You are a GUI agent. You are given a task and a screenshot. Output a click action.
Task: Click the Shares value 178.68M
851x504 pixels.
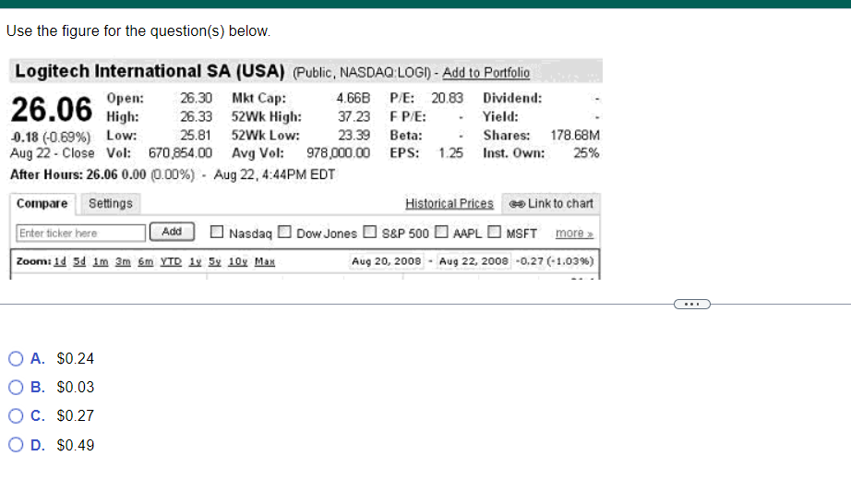point(575,135)
